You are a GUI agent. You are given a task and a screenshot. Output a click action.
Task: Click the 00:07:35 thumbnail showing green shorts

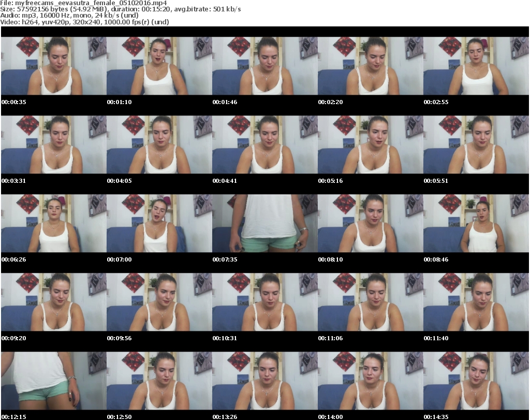264,223
